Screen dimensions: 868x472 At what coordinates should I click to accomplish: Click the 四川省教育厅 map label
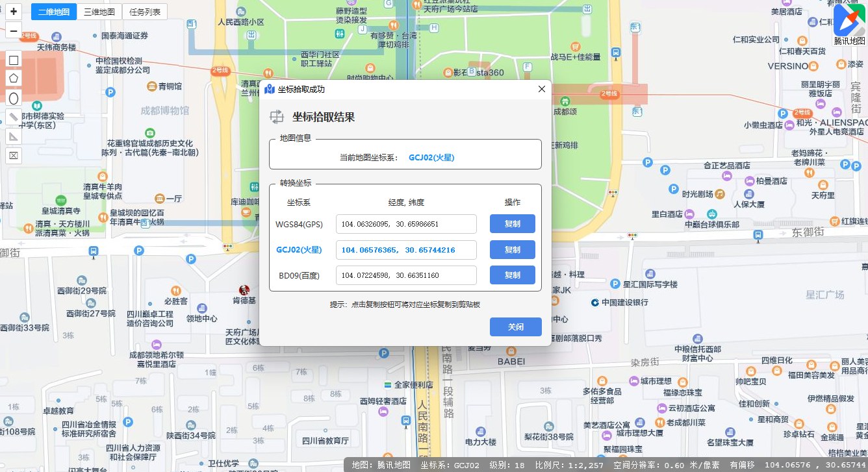[325, 440]
